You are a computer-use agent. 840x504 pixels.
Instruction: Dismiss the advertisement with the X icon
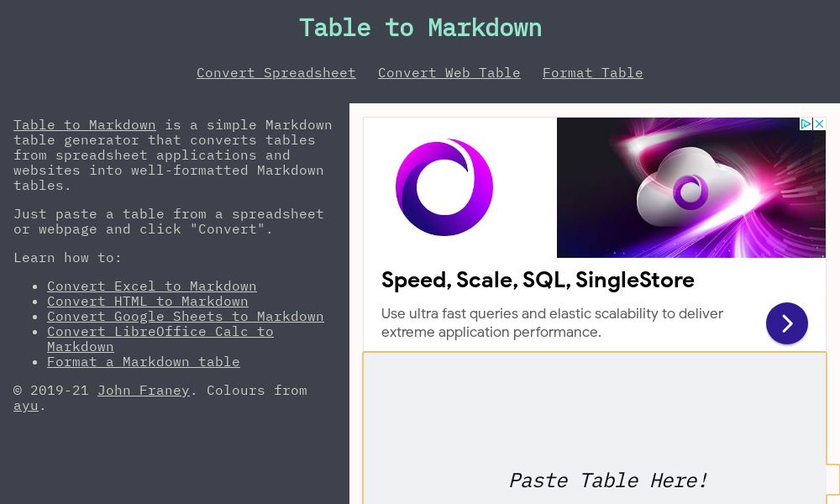(820, 123)
